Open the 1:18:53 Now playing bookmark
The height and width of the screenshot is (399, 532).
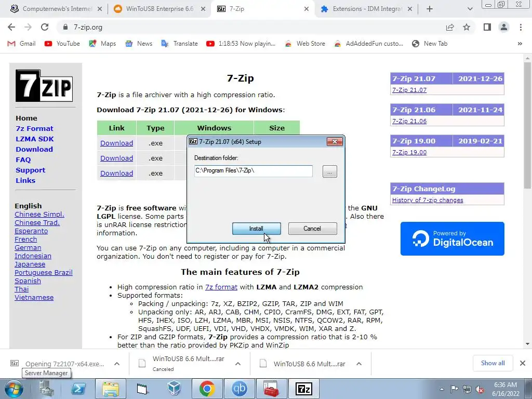(x=241, y=44)
